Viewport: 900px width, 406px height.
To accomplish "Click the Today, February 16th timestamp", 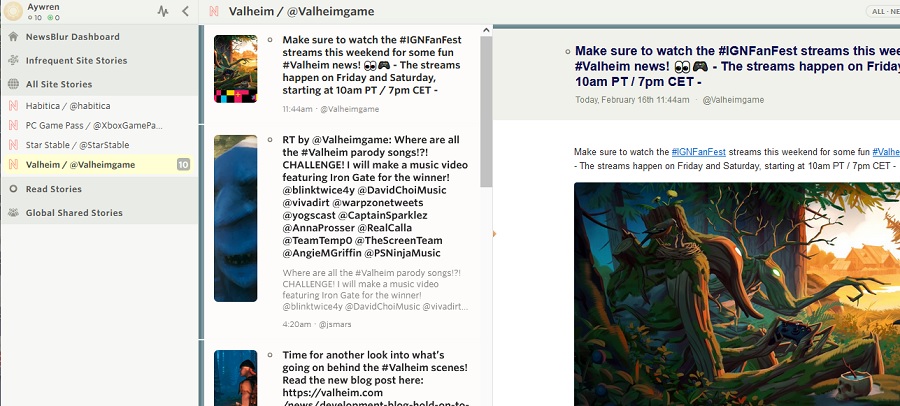I will coord(632,100).
